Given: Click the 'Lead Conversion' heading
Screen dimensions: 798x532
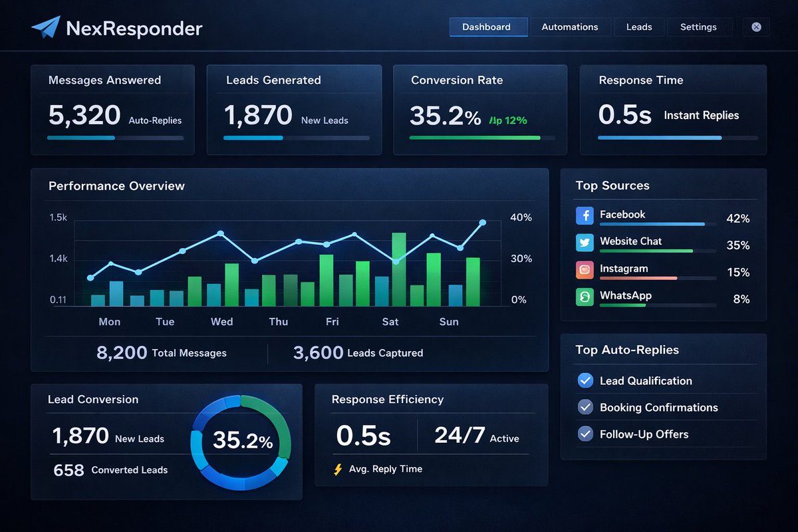Looking at the screenshot, I should click(x=93, y=399).
